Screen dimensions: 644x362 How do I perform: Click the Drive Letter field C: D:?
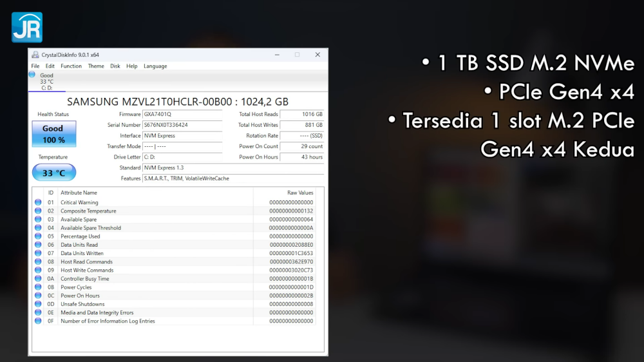click(182, 157)
